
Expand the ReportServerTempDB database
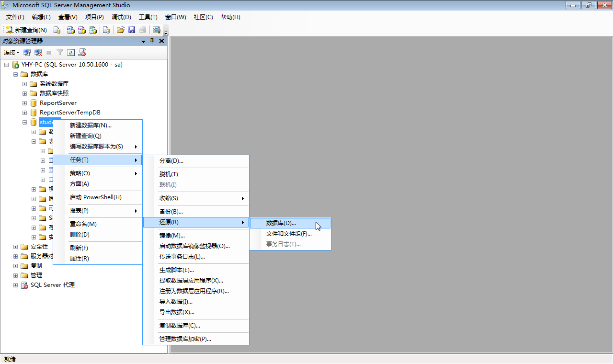click(24, 113)
